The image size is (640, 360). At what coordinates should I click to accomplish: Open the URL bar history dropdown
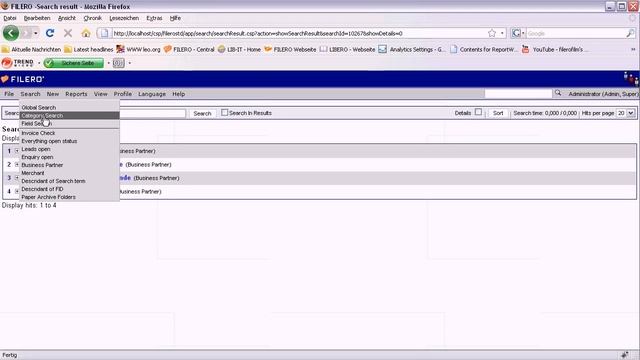coord(502,33)
